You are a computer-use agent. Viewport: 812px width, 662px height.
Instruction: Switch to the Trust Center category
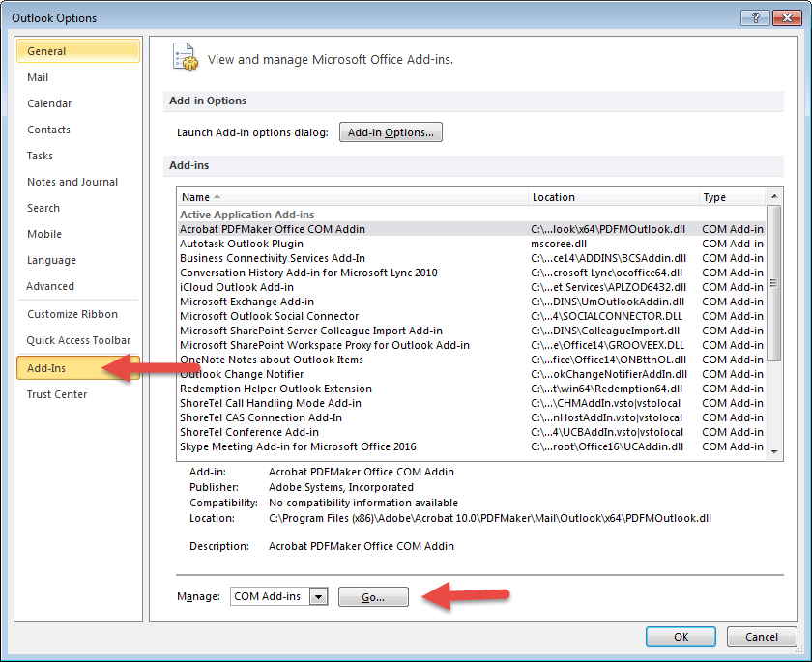click(57, 394)
